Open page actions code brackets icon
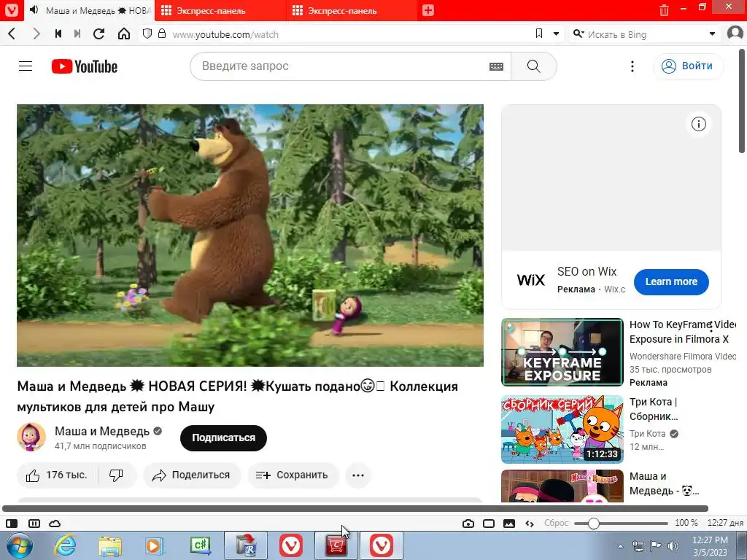Image resolution: width=747 pixels, height=560 pixels. (x=530, y=524)
